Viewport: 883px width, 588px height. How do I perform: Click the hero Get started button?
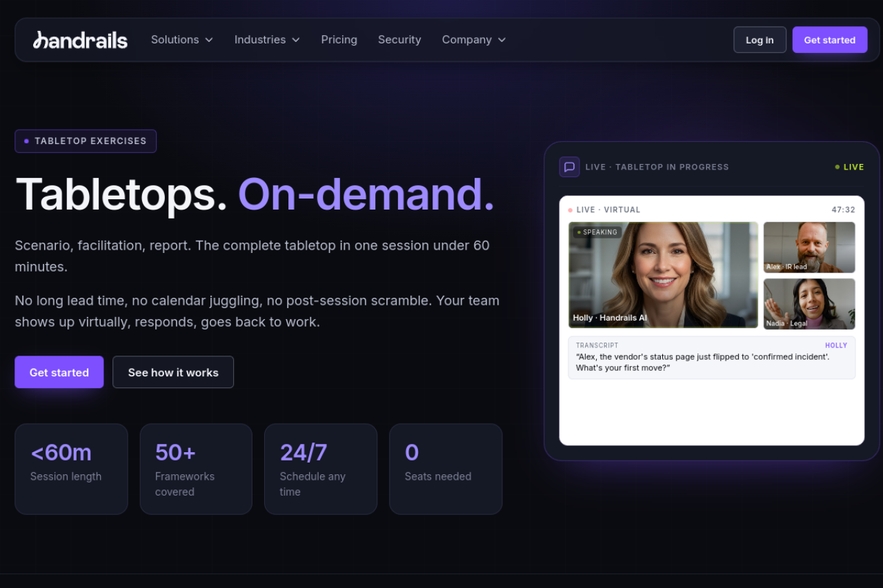59,372
